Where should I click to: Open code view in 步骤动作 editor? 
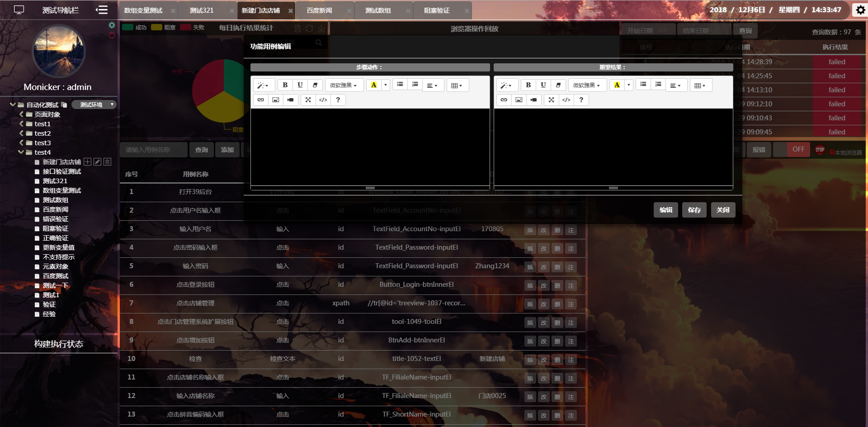(x=323, y=100)
